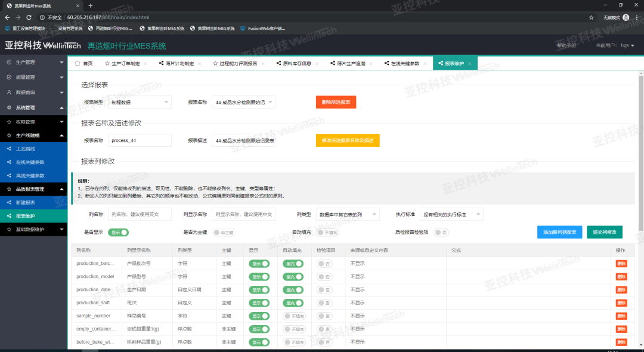The height and width of the screenshot is (352, 644).
Task: Click the 修改所选报表名称及描述 button
Action: (x=348, y=140)
